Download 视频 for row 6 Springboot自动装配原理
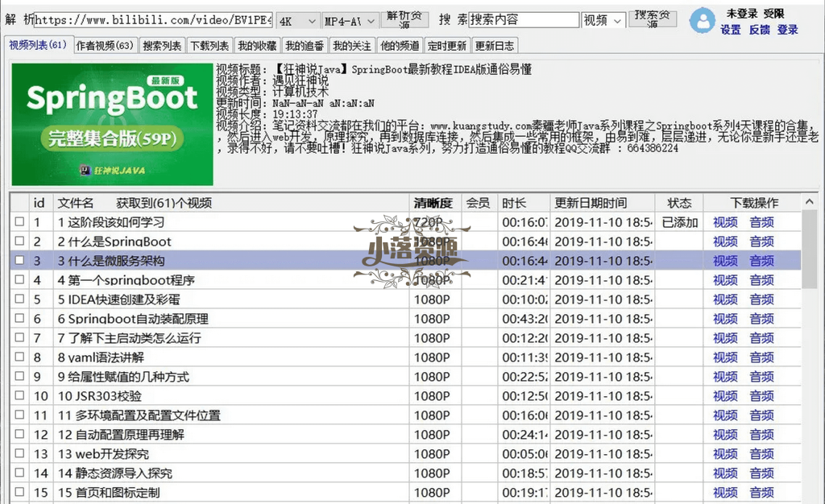 (x=725, y=319)
